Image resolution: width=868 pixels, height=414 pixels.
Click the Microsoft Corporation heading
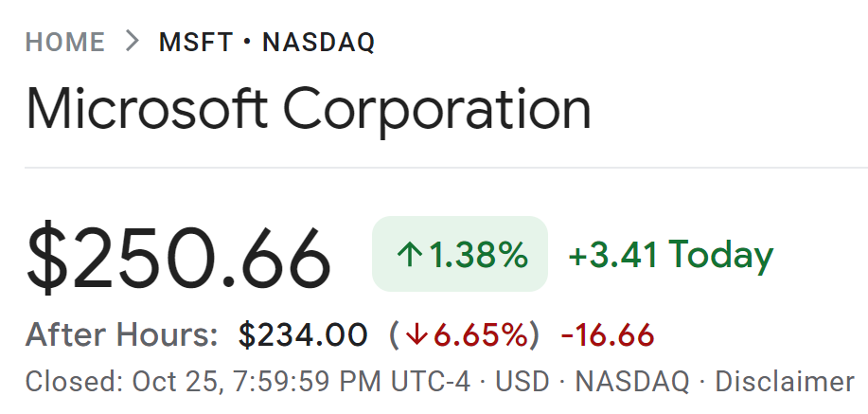(x=309, y=109)
